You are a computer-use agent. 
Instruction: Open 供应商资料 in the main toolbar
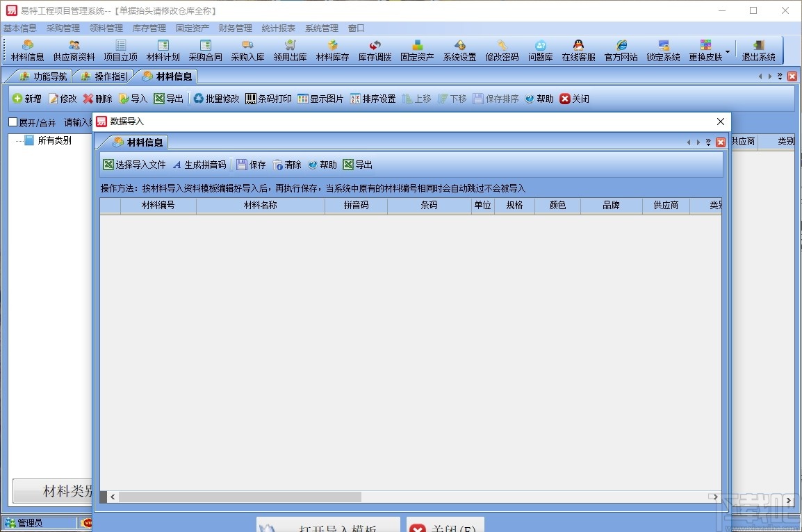(74, 51)
